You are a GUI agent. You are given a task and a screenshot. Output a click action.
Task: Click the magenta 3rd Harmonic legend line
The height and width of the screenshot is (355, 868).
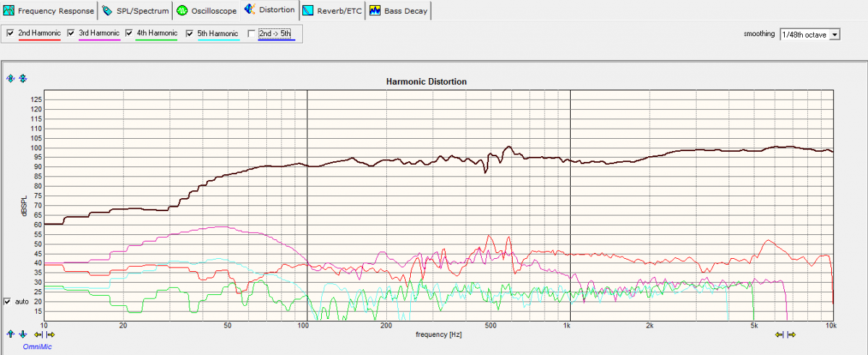tap(99, 40)
